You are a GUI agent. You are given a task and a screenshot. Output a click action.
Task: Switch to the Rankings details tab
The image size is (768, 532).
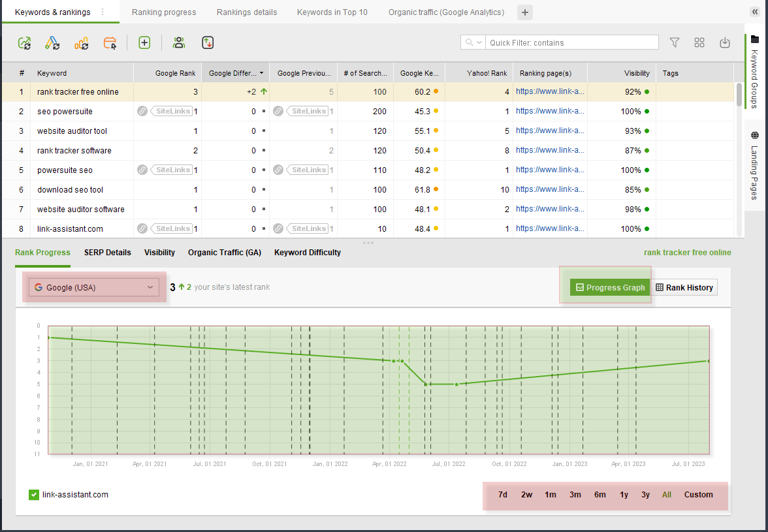coord(247,12)
